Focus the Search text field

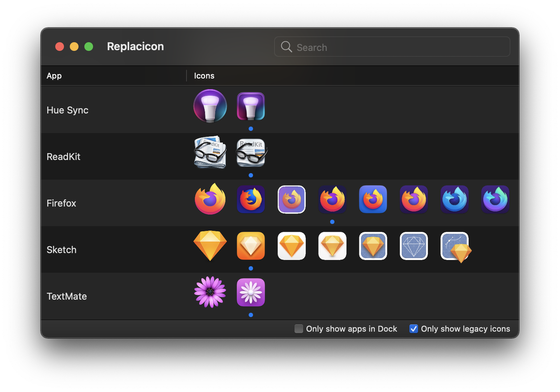(392, 46)
